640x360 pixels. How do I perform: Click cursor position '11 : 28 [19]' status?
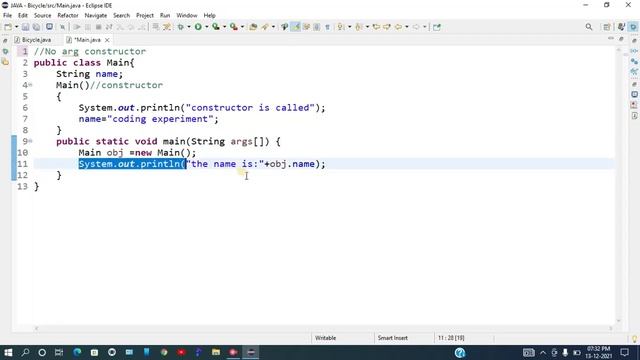point(451,338)
